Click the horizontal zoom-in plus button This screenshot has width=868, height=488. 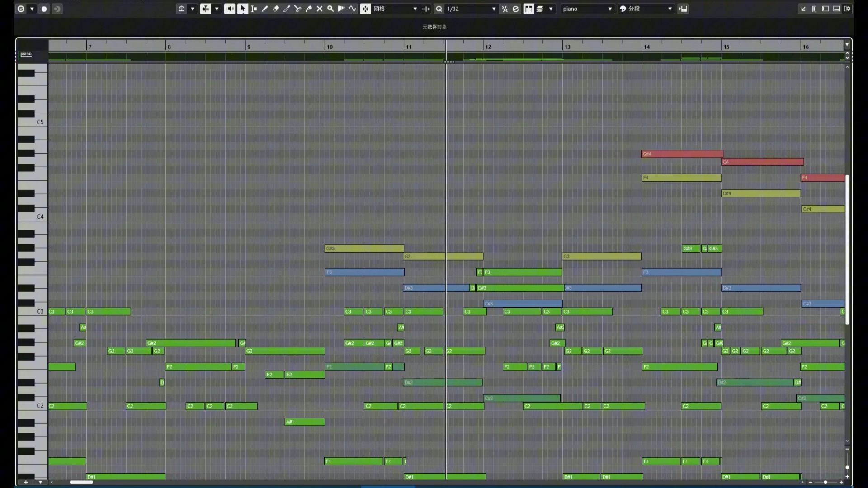841,482
